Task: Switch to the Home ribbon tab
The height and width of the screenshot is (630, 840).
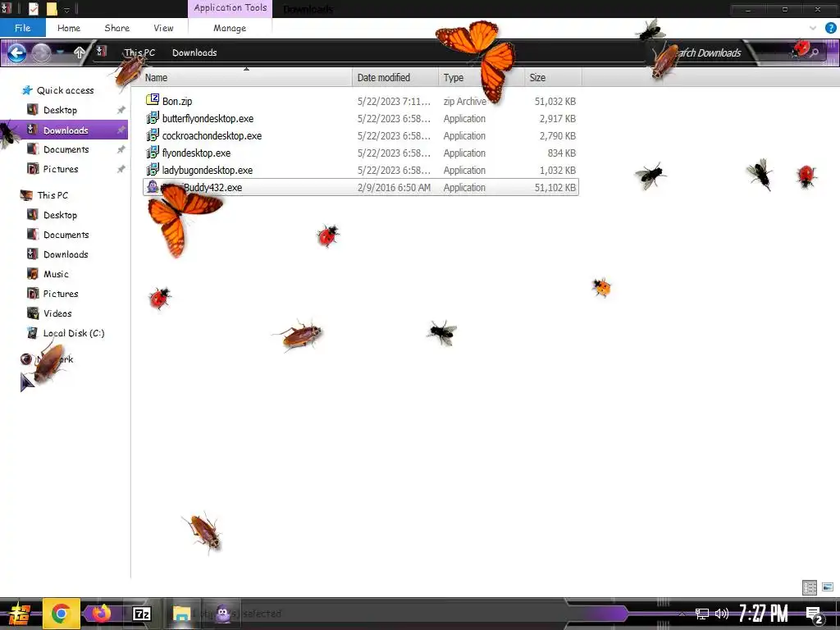Action: pos(69,28)
